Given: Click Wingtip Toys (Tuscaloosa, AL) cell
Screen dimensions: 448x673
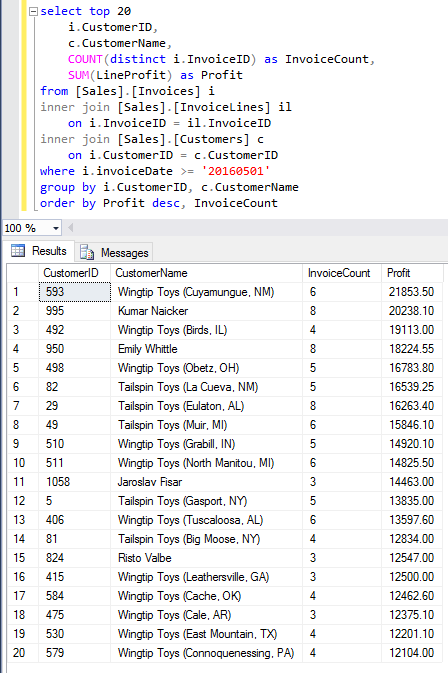Looking at the screenshot, I should click(207, 520).
